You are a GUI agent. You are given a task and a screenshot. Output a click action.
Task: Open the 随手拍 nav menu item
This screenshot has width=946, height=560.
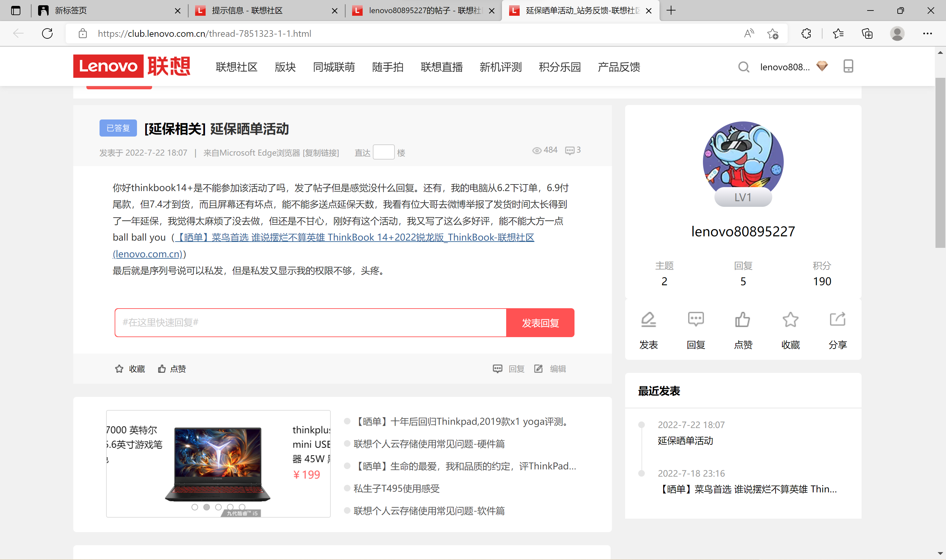(x=388, y=67)
